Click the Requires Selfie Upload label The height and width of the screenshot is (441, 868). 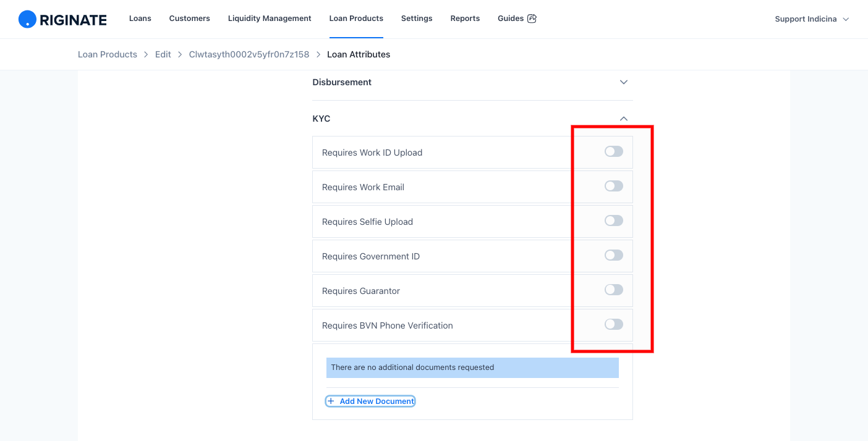tap(367, 222)
